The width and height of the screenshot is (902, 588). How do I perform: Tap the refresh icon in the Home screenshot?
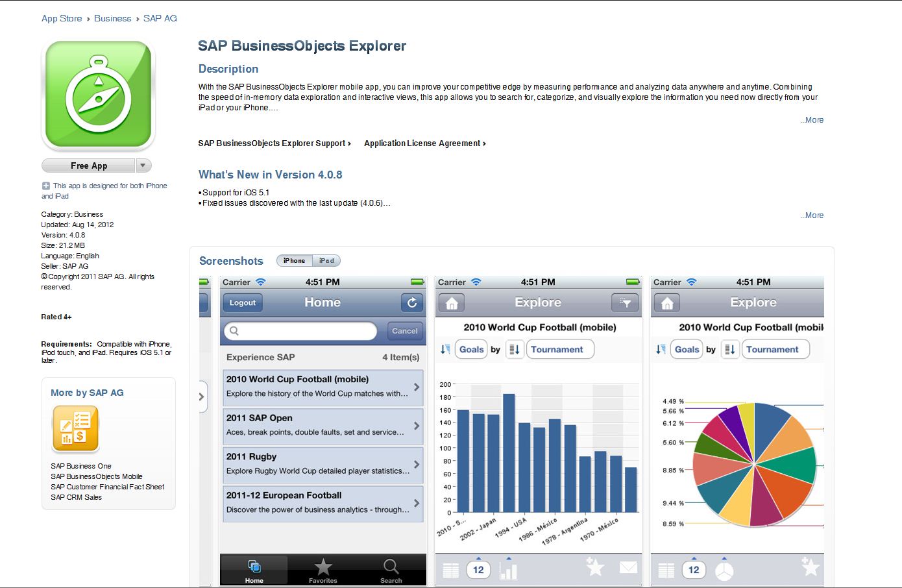click(411, 302)
